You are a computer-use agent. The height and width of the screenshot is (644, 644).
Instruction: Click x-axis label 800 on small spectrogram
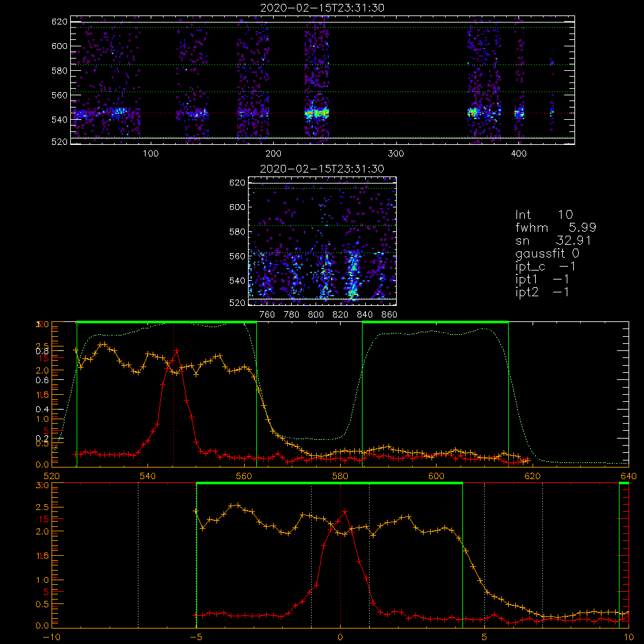(x=316, y=315)
